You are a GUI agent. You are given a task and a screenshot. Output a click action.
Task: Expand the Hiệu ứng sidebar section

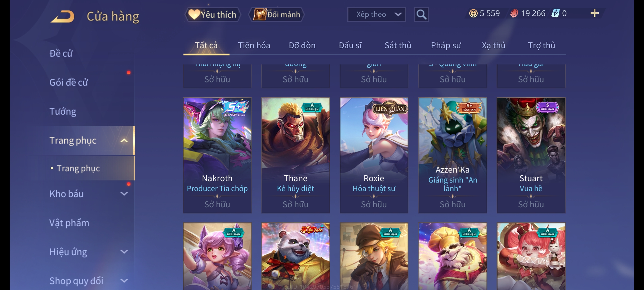(x=124, y=252)
